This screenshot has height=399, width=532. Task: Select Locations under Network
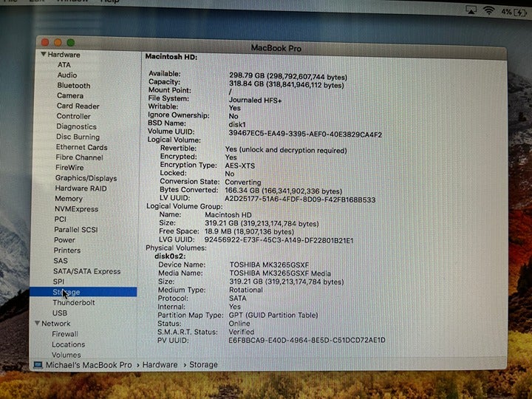click(x=68, y=344)
